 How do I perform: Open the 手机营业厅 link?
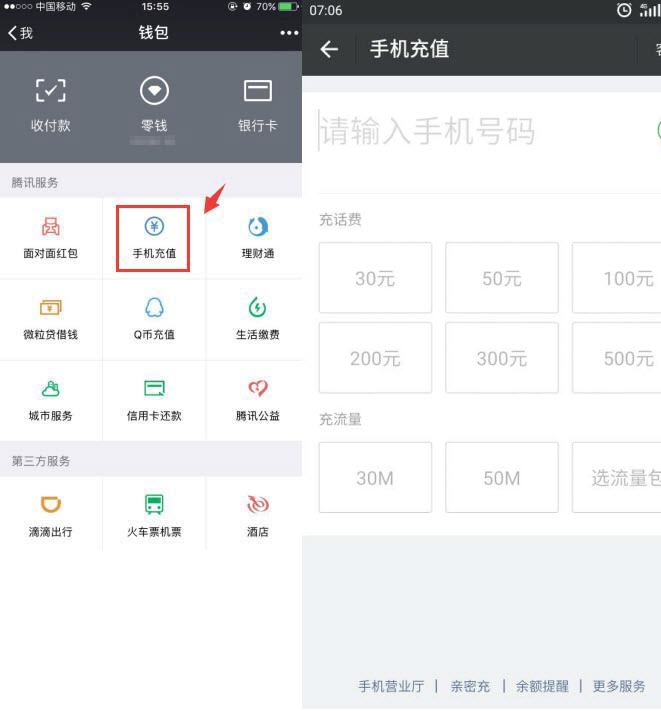click(x=391, y=686)
